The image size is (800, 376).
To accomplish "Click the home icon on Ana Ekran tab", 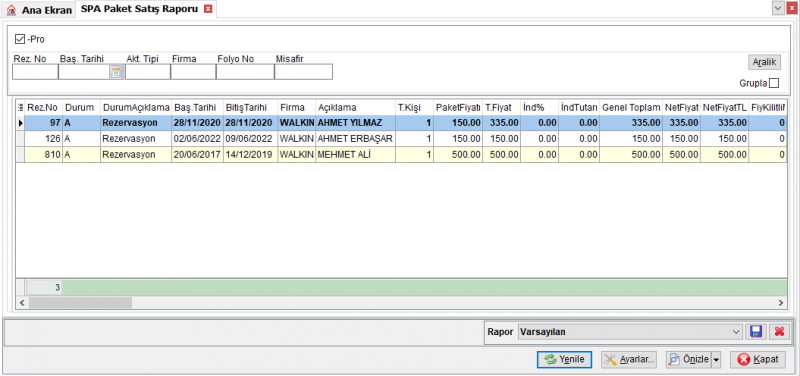I will pos(11,10).
